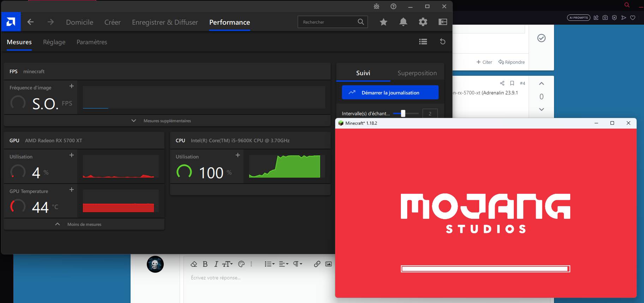Click AI PROMPTS browser button
This screenshot has height=303, width=644.
(579, 18)
